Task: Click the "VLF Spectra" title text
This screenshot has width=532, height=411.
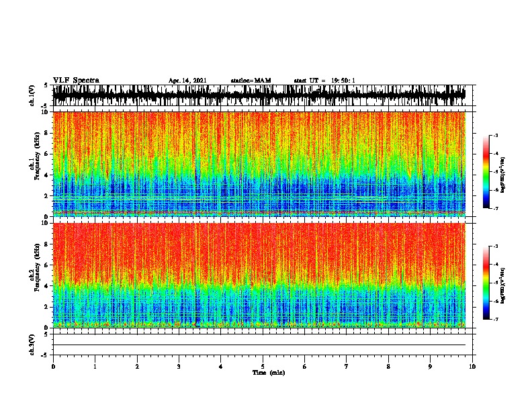Action: point(76,81)
